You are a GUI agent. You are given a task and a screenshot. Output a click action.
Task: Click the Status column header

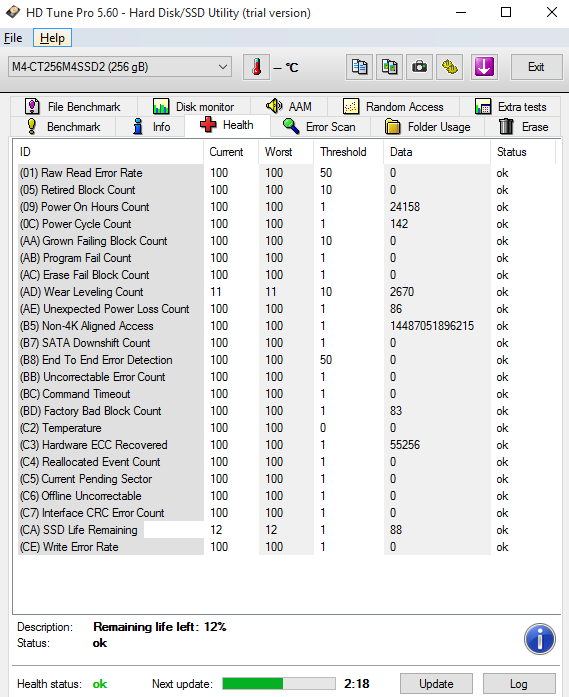click(x=523, y=152)
